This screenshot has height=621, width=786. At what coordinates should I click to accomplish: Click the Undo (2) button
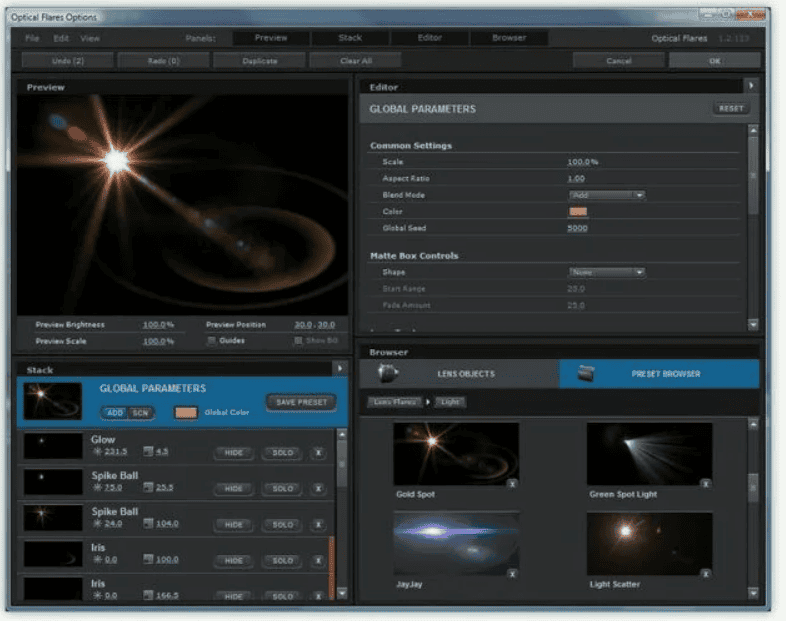pos(68,61)
